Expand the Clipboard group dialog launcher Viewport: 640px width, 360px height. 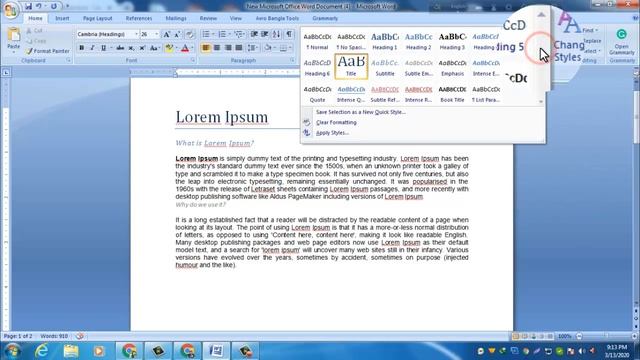(x=69, y=60)
